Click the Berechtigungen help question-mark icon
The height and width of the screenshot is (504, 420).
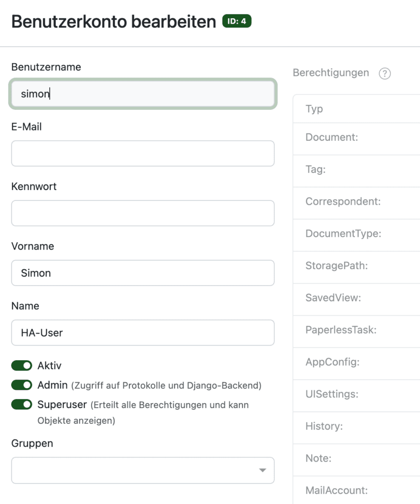pyautogui.click(x=385, y=74)
